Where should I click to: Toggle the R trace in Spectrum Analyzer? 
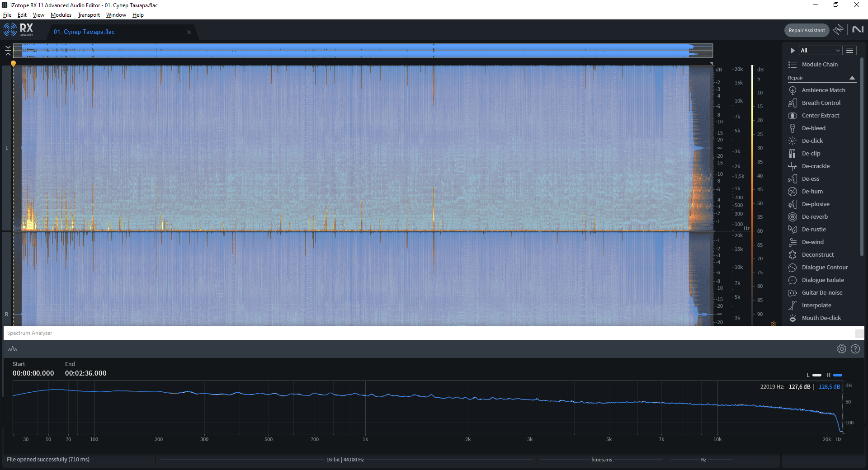click(x=835, y=375)
